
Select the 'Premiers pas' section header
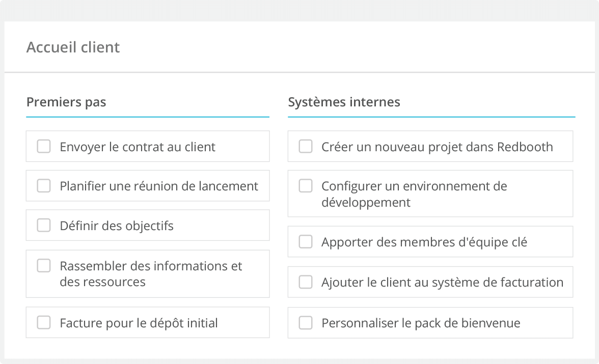point(66,102)
